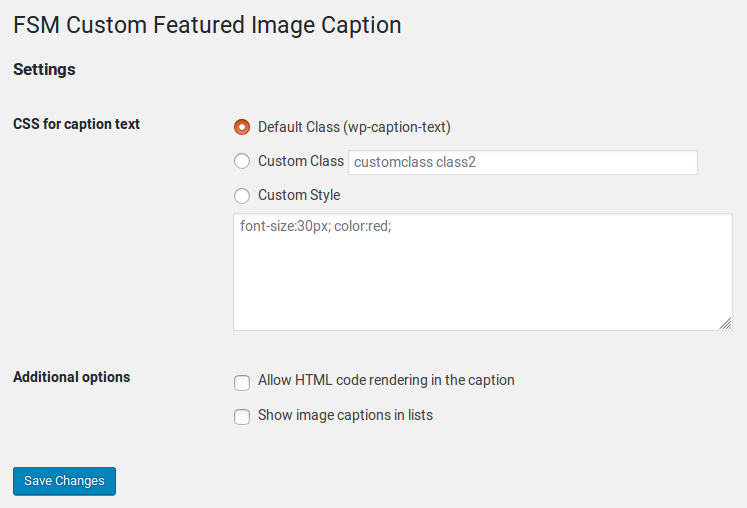Click the textarea resize handle corner
Viewport: 747px width, 508px height.
click(x=725, y=323)
